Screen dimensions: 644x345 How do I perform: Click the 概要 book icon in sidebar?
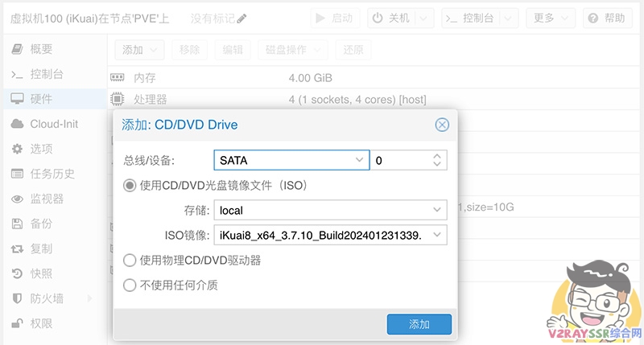pyautogui.click(x=17, y=49)
